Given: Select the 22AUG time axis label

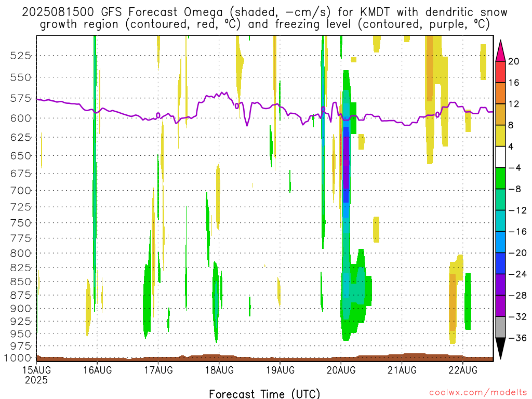Looking at the screenshot, I should [463, 370].
